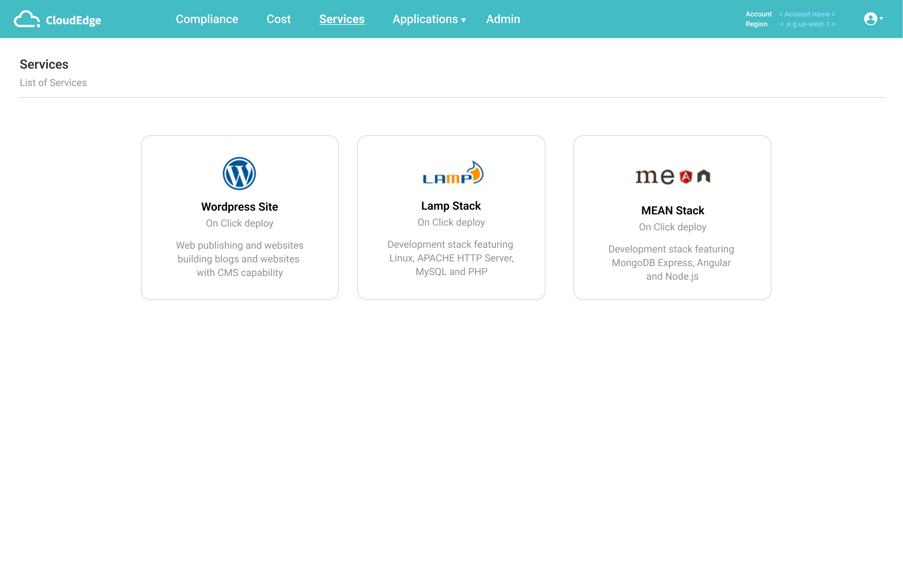903x588 pixels.
Task: Open the Wordpress Site title
Action: point(239,207)
